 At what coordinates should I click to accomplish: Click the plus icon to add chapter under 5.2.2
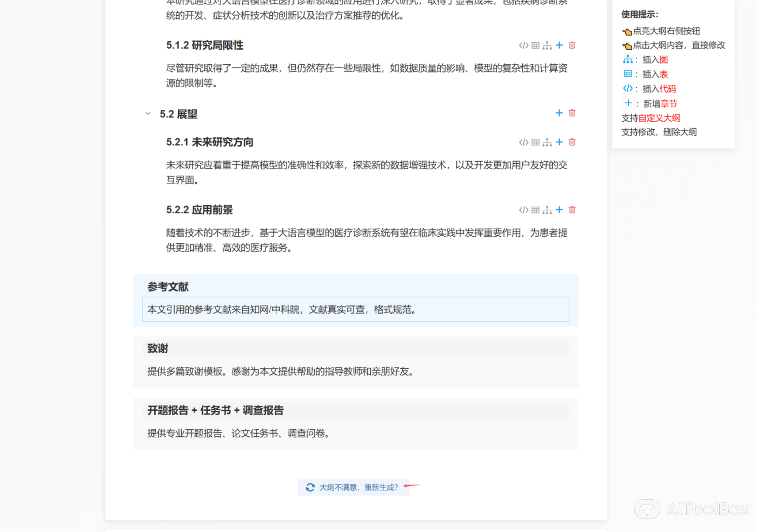[559, 210]
